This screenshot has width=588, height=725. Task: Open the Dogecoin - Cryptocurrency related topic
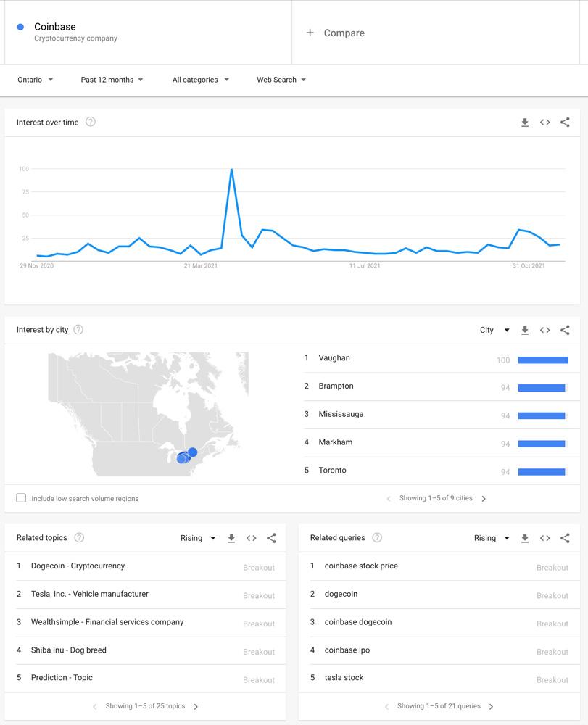point(78,566)
